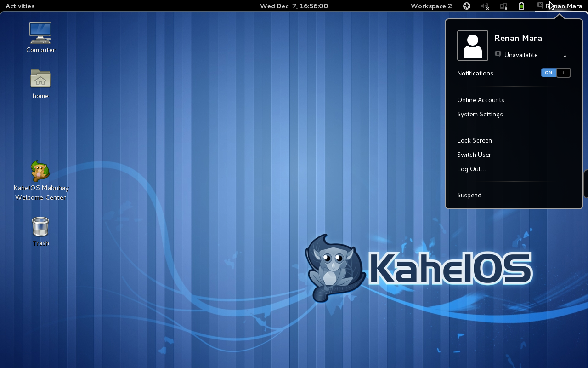Screen dimensions: 588x368
Task: Click the Workspace 2 indicator in top bar
Action: click(431, 6)
